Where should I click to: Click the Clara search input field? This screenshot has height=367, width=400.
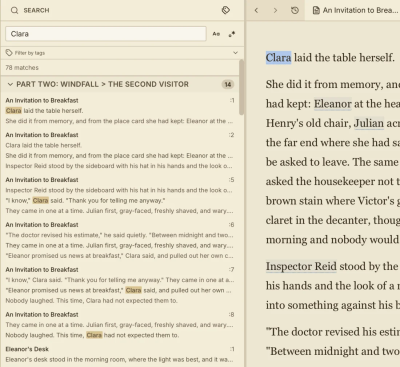[x=106, y=34]
